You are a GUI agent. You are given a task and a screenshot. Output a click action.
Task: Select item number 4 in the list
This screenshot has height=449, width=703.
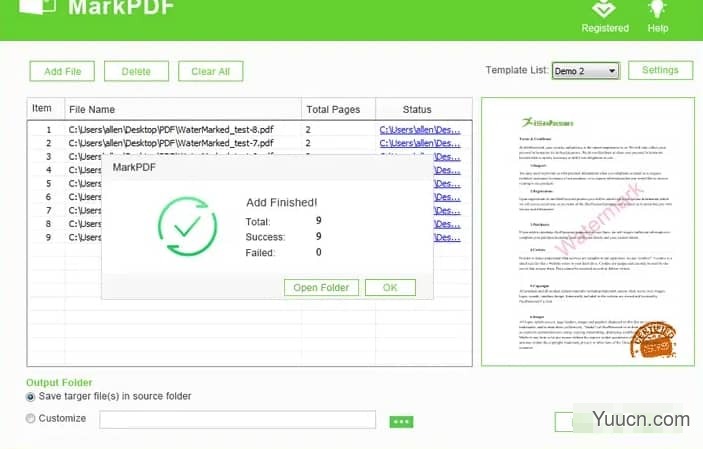(x=48, y=170)
